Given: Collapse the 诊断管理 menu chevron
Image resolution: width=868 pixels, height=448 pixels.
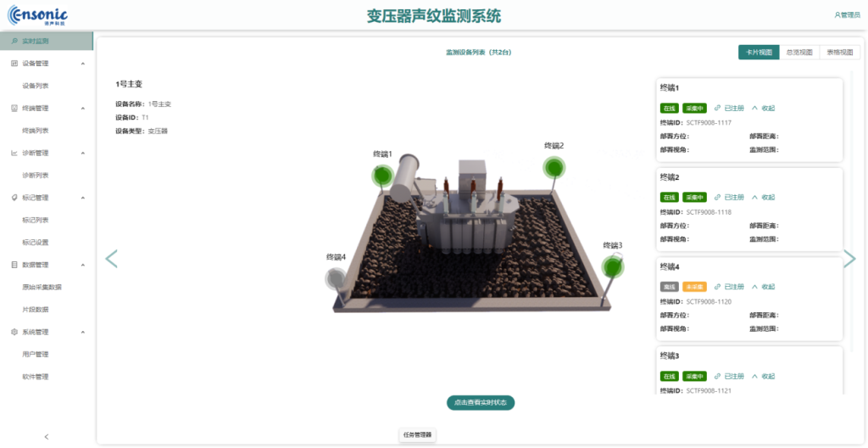Looking at the screenshot, I should pyautogui.click(x=83, y=153).
